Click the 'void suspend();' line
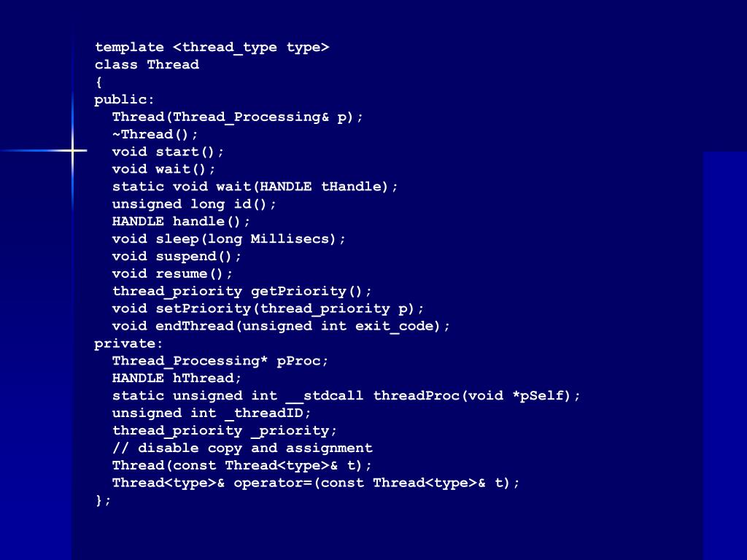 (x=177, y=257)
